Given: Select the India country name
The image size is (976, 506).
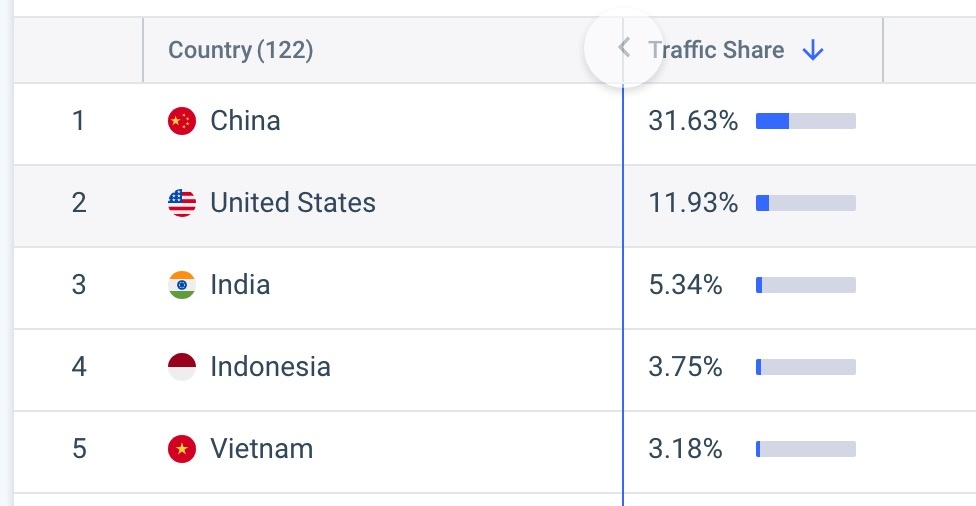Looking at the screenshot, I should (240, 286).
